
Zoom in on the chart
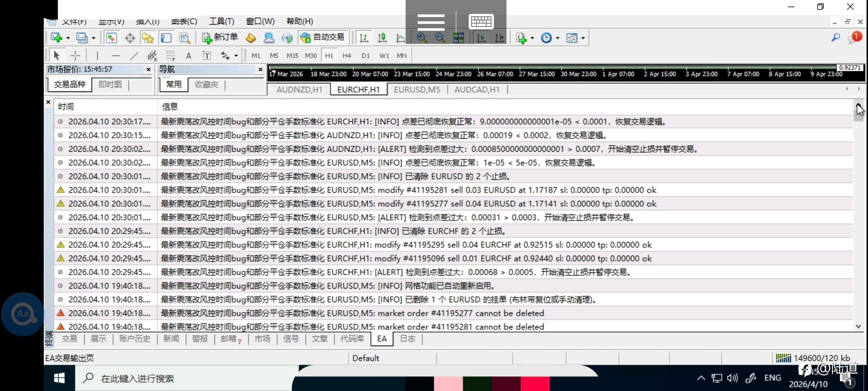tap(421, 38)
